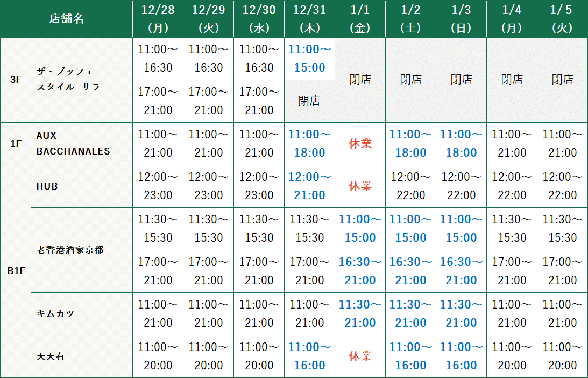The height and width of the screenshot is (378, 588).
Task: Select the B1F floor label cell
Action: coord(16,271)
